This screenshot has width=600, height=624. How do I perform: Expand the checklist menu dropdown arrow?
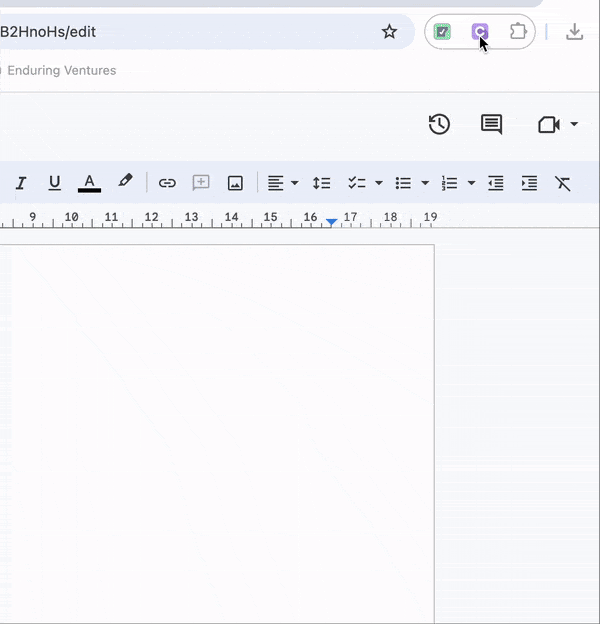click(379, 183)
